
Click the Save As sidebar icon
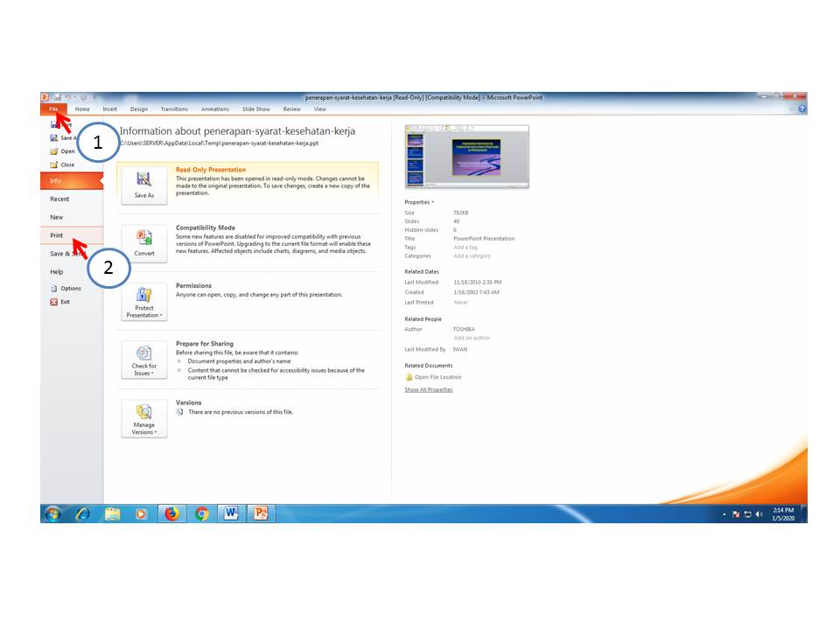54,138
